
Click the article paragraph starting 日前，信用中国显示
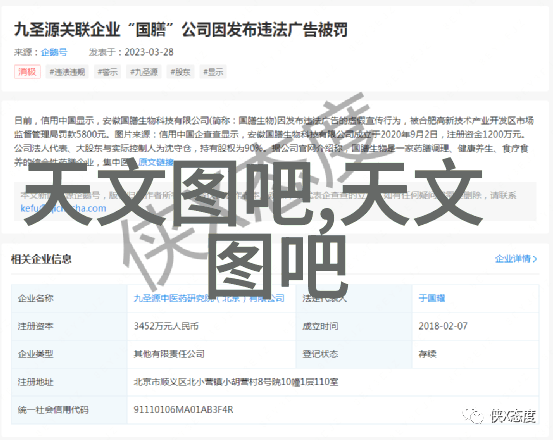[x=273, y=141]
